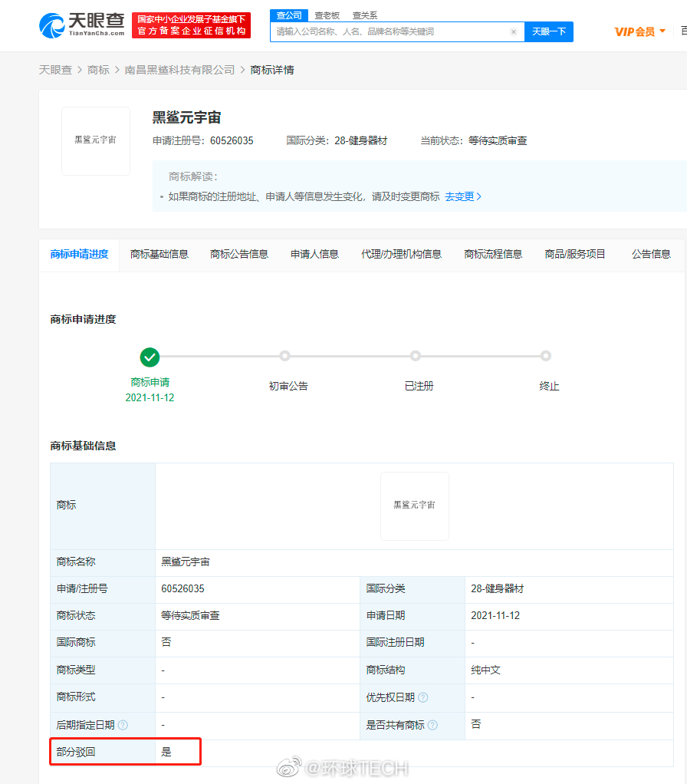Expand the VIP会员 dropdown
Viewport: 687px width, 784px height.
pyautogui.click(x=640, y=32)
